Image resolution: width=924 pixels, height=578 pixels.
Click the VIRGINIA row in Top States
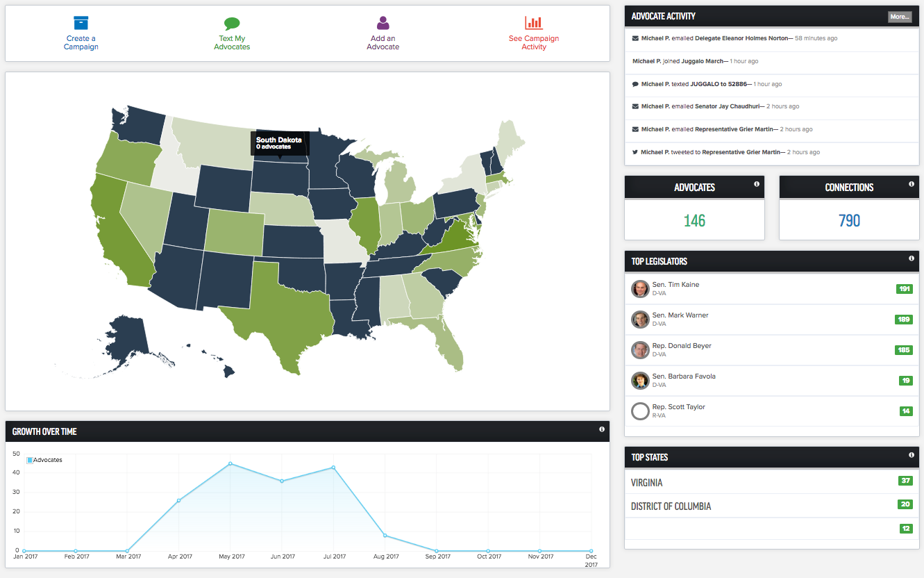[771, 482]
